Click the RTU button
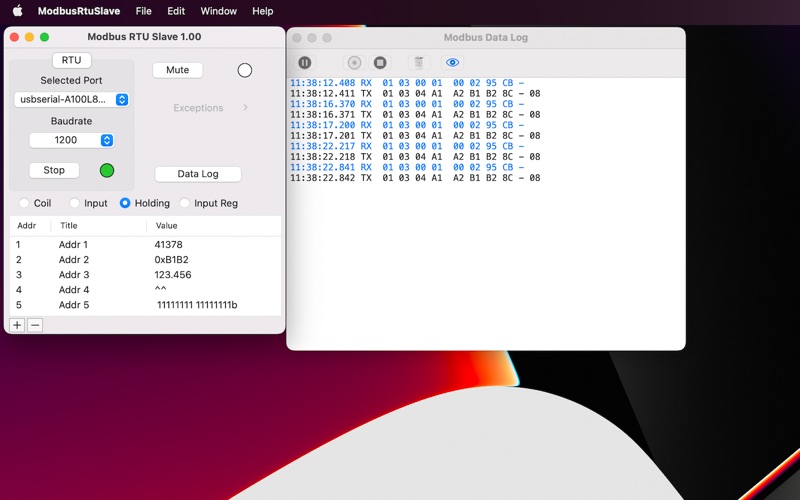This screenshot has width=800, height=500. [71, 60]
